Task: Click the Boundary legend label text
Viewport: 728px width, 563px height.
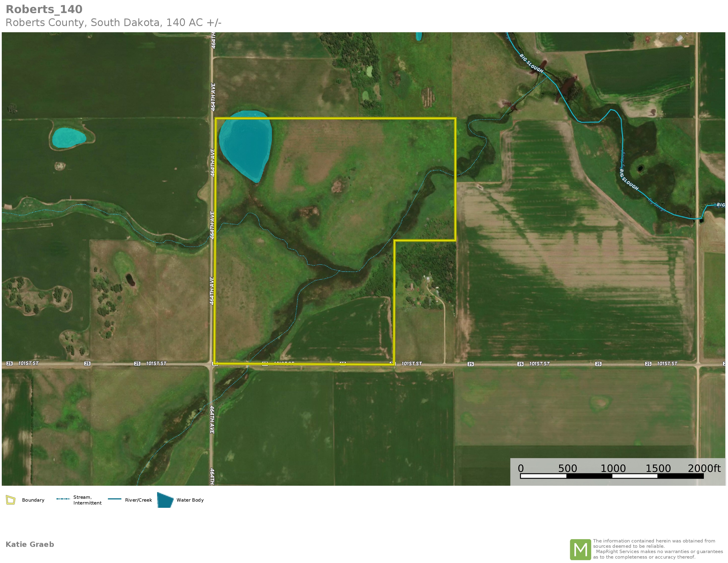Action: (33, 500)
